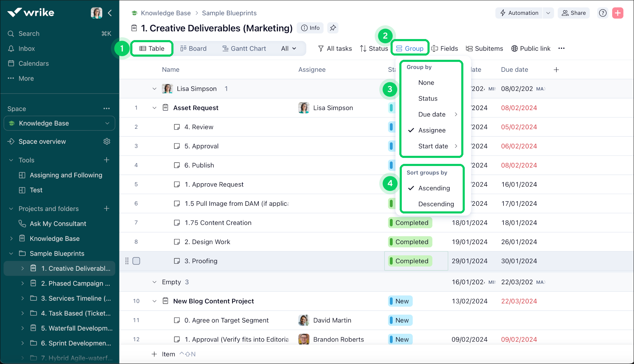
Task: Open the Inbox
Action: tap(26, 48)
